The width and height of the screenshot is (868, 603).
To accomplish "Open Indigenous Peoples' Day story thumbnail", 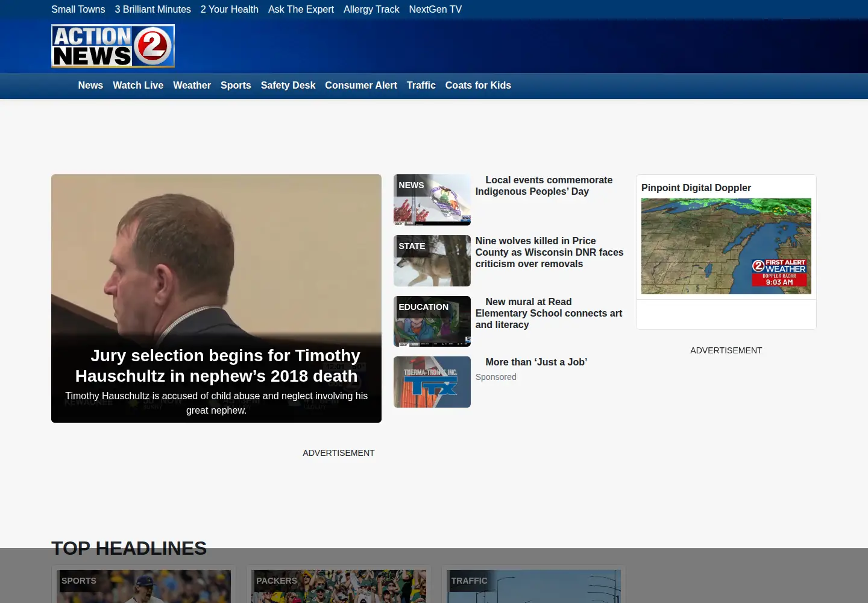I will [x=432, y=200].
